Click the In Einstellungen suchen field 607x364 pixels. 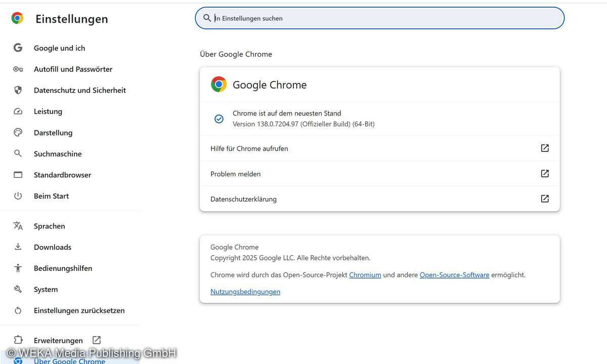380,18
